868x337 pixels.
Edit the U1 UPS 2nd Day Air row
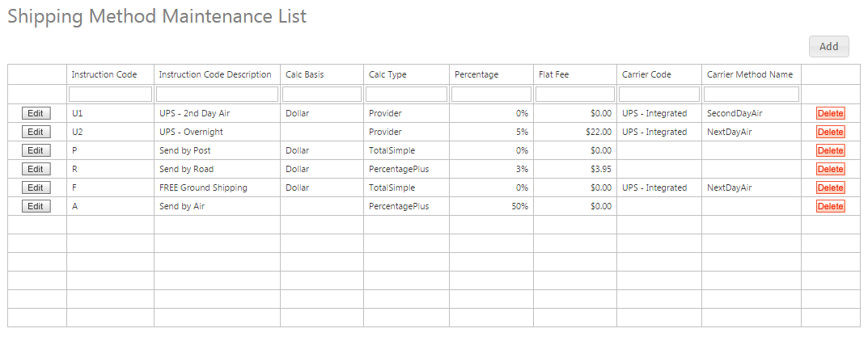36,113
